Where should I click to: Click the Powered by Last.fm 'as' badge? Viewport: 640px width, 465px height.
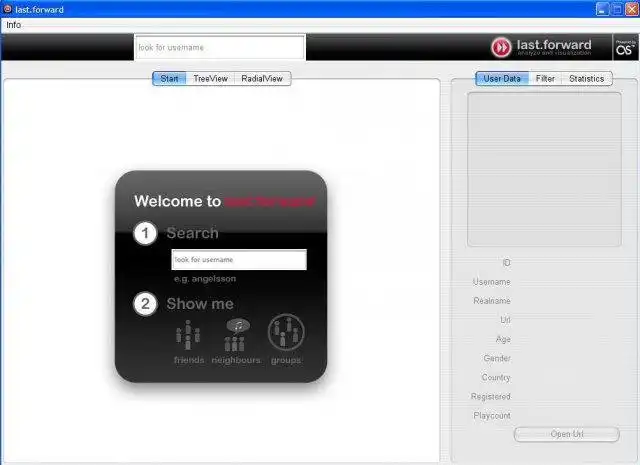pos(625,47)
